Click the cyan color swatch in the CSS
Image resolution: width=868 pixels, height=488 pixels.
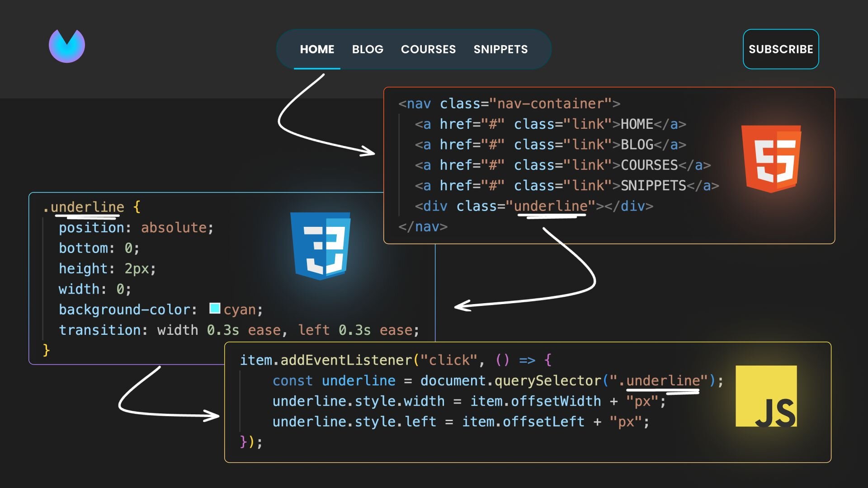(215, 309)
